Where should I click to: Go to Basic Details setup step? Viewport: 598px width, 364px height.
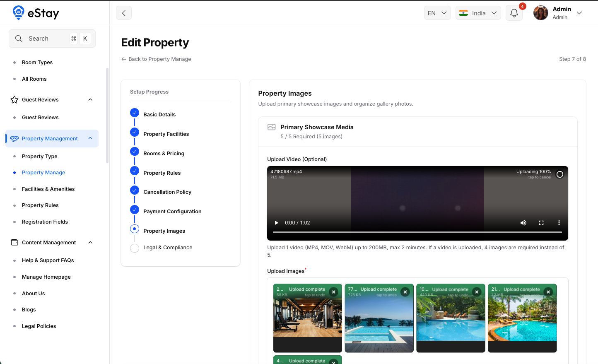[x=159, y=115]
